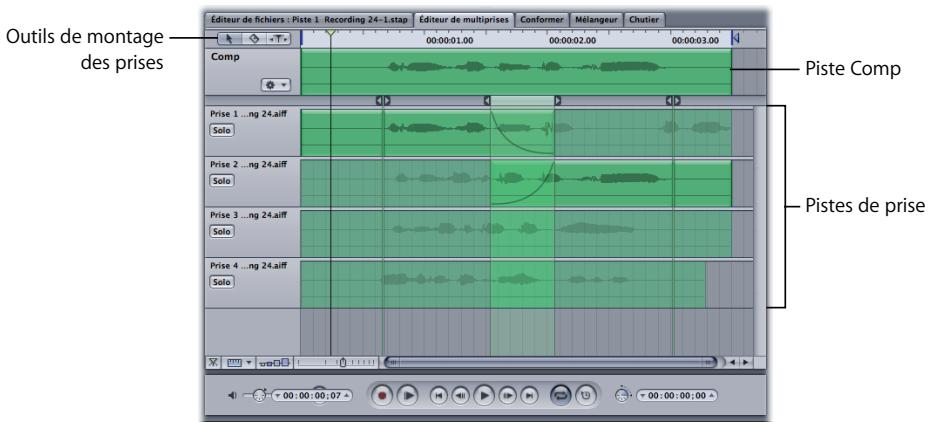Click the red Record button

point(382,395)
